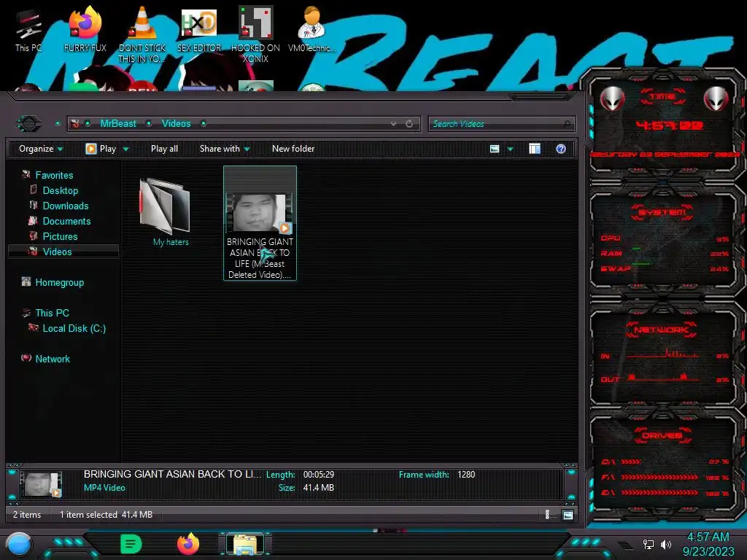Expand the arrow after the MrBeast breadcrumb

[x=149, y=124]
